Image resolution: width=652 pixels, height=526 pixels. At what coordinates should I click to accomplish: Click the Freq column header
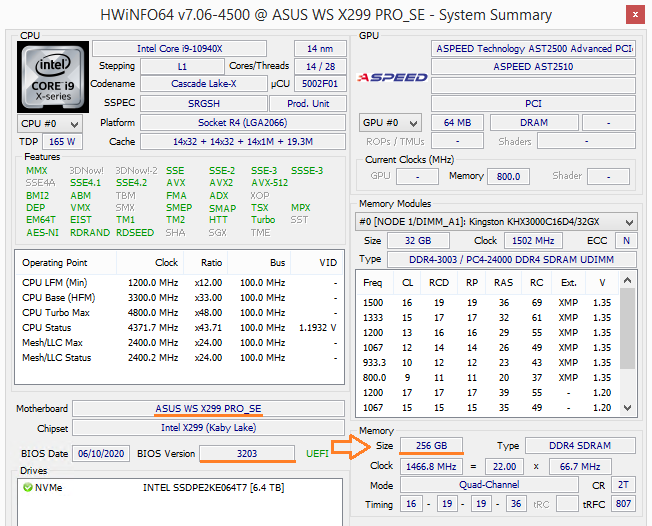pyautogui.click(x=373, y=283)
